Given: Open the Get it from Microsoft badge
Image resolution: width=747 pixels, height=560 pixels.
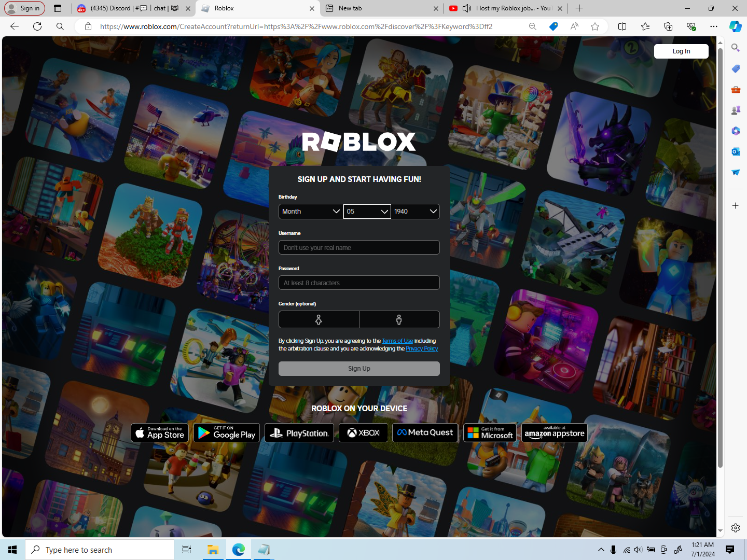Looking at the screenshot, I should click(x=490, y=432).
